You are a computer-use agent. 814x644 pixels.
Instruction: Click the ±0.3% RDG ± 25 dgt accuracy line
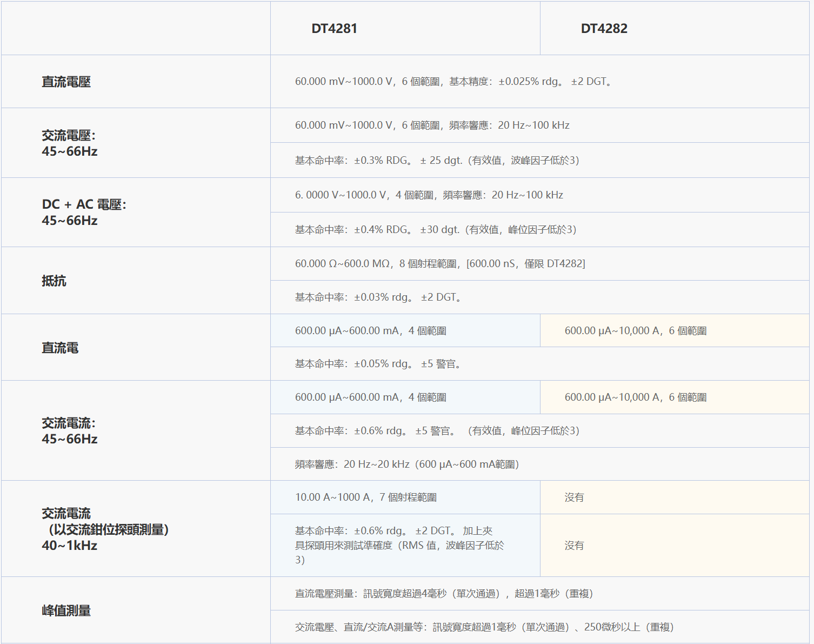tap(437, 161)
